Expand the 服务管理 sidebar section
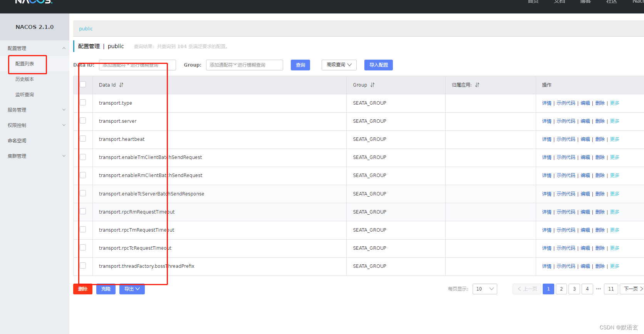Image resolution: width=644 pixels, height=334 pixels. point(35,110)
